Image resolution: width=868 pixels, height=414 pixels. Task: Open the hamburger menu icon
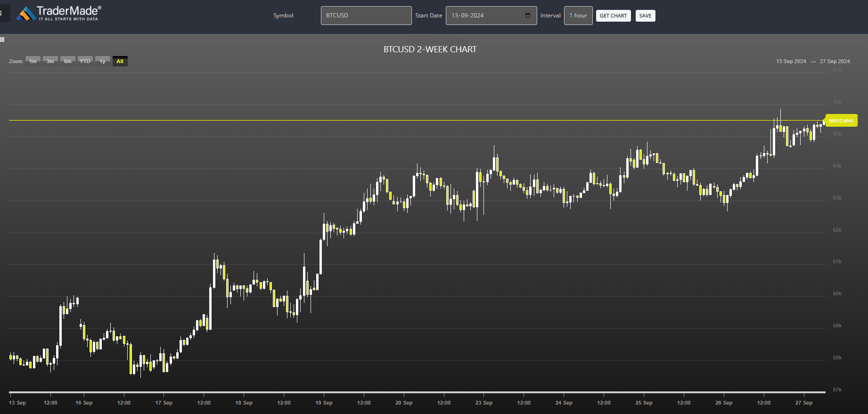[2, 13]
